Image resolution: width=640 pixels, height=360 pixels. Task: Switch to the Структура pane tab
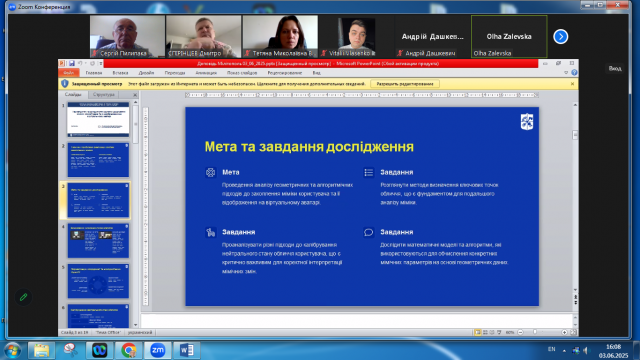(104, 94)
